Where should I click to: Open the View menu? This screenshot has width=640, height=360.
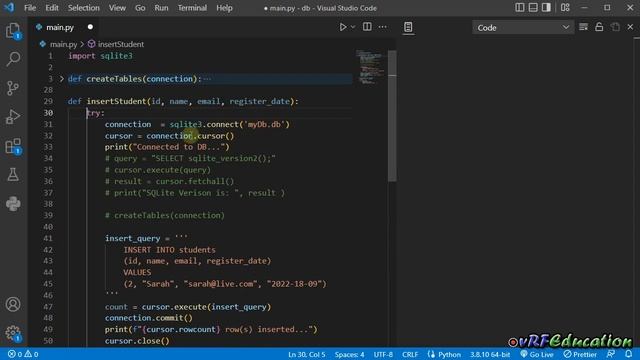tap(117, 8)
